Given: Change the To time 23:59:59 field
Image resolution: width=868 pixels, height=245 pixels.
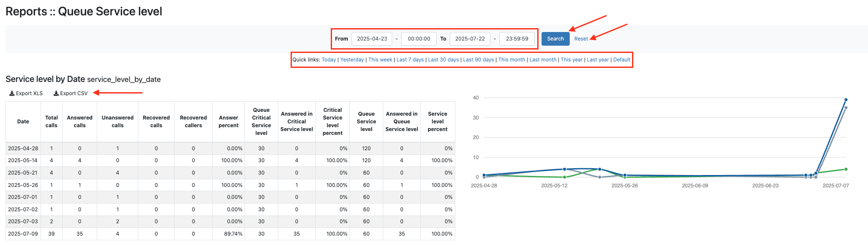Looking at the screenshot, I should (517, 39).
